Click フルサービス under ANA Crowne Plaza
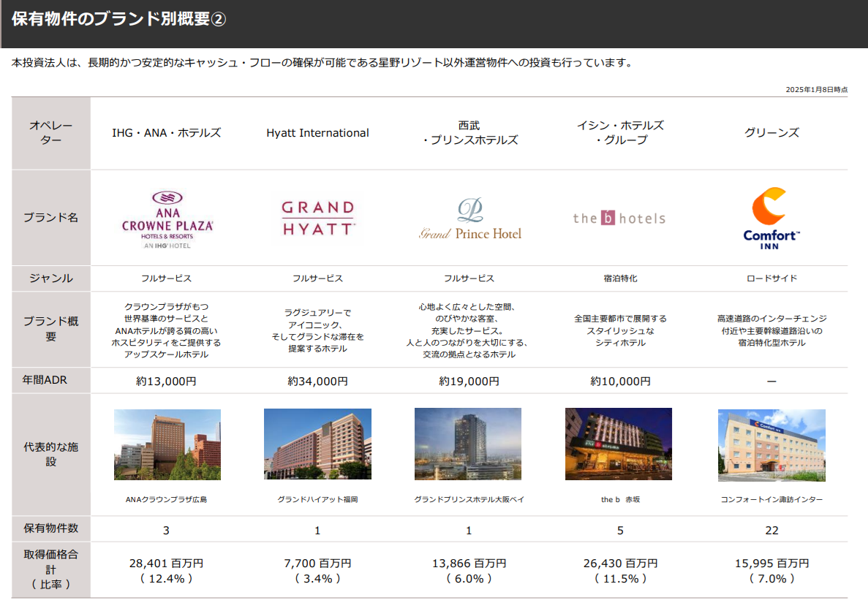 click(166, 278)
